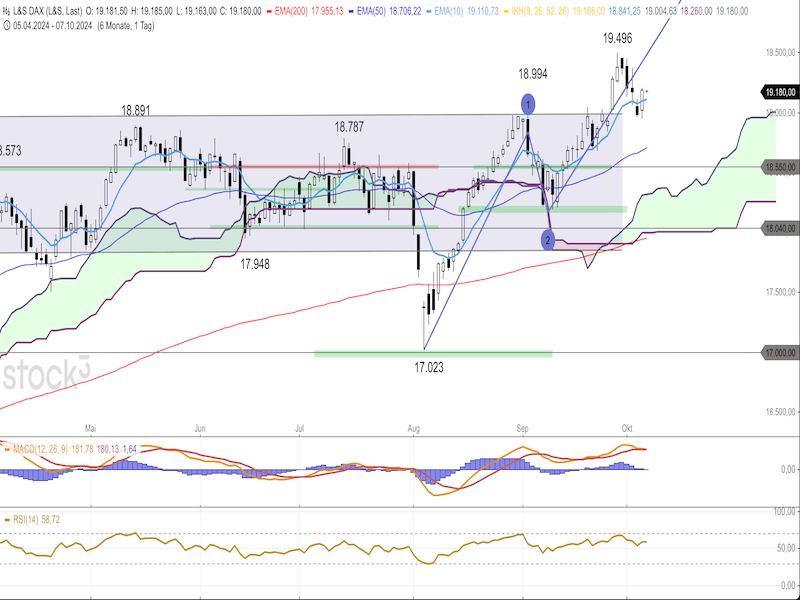Click the orange IKH color marker
This screenshot has height=600, width=800.
(506, 11)
